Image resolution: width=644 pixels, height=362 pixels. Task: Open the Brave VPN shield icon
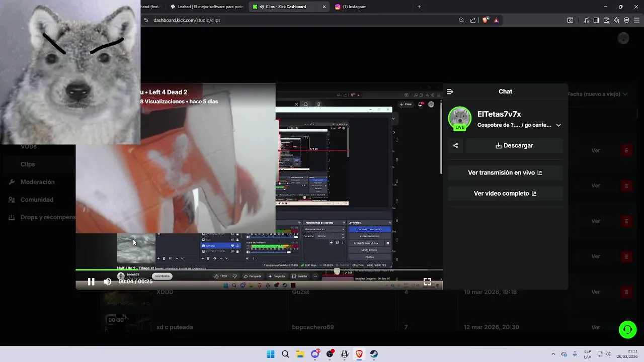click(x=626, y=20)
